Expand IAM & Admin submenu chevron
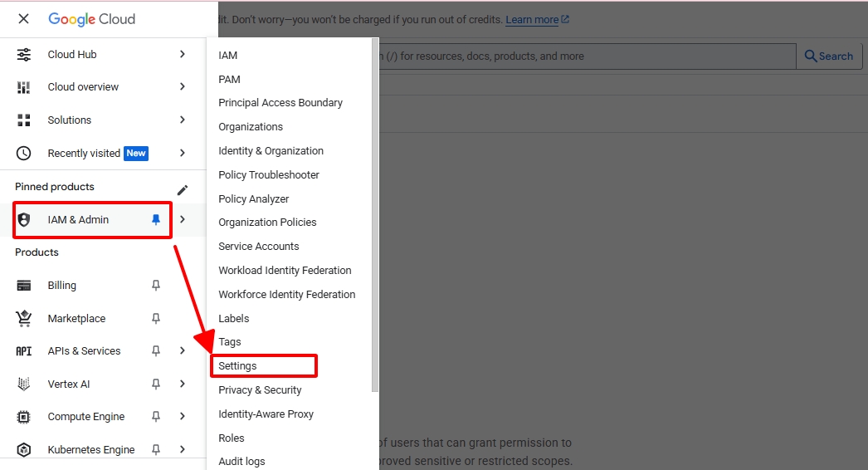Viewport: 868px width, 470px height. tap(183, 219)
